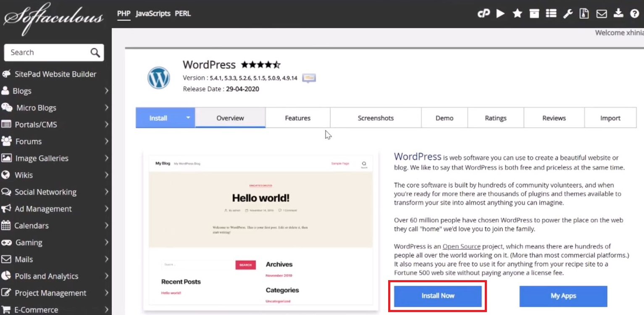
Task: Click the zip file backups icon
Action: click(584, 13)
